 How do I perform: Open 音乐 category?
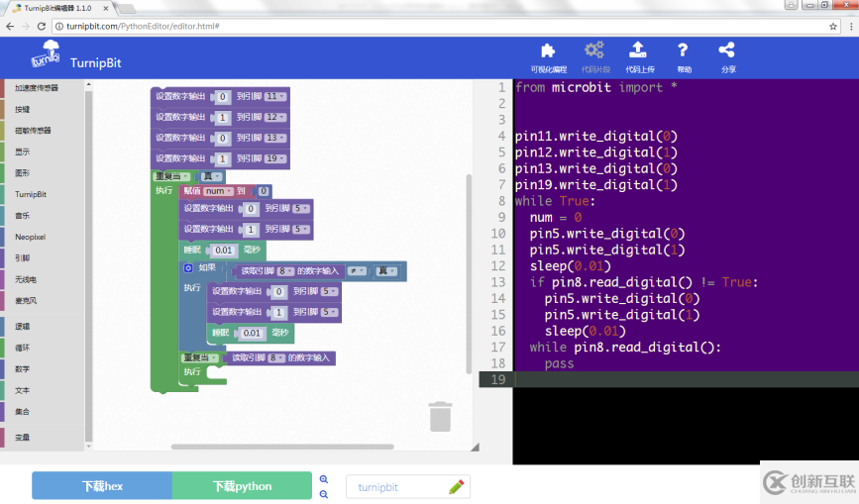[23, 216]
